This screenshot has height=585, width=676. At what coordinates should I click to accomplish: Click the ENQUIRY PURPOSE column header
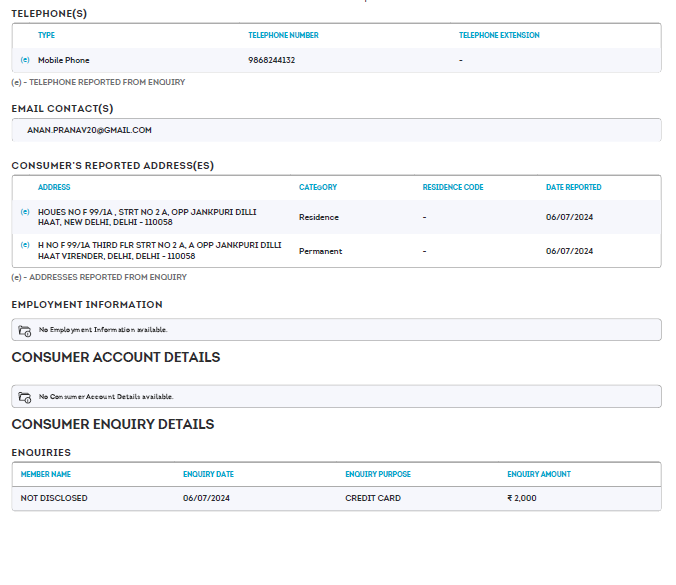[378, 474]
